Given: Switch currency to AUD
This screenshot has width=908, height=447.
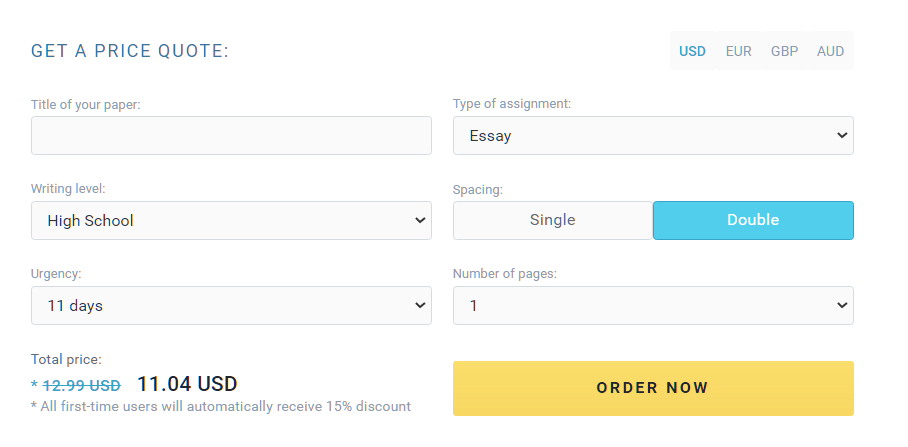Looking at the screenshot, I should 830,51.
